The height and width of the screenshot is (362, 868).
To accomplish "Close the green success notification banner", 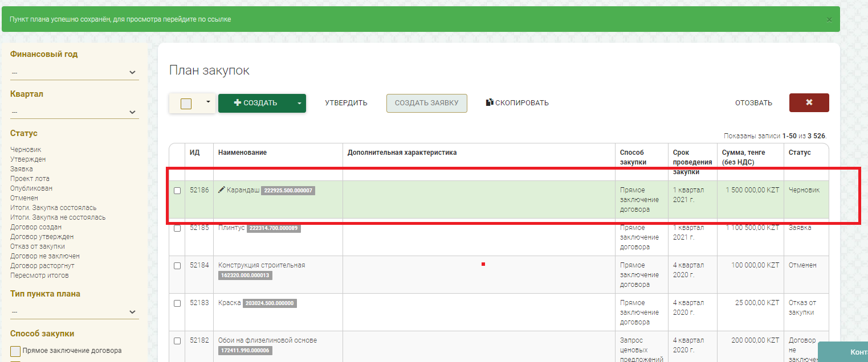I will [x=829, y=19].
